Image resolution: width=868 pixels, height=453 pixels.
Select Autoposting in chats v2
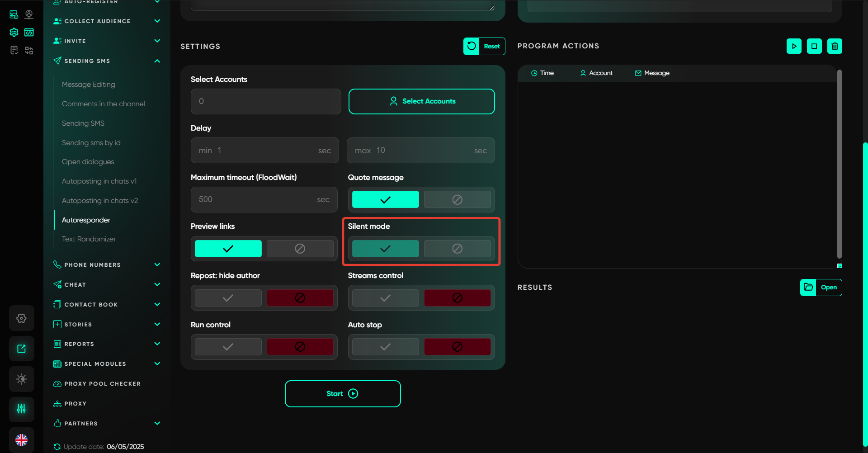[99, 200]
